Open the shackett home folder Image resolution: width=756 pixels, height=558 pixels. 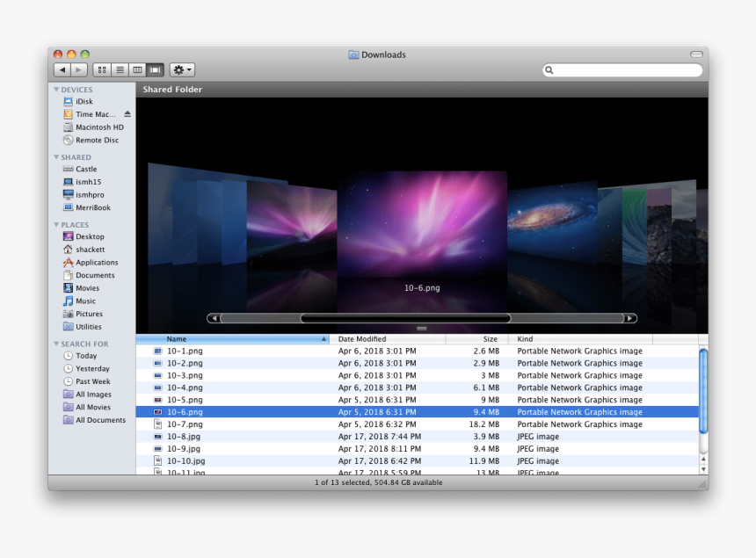[x=84, y=250]
